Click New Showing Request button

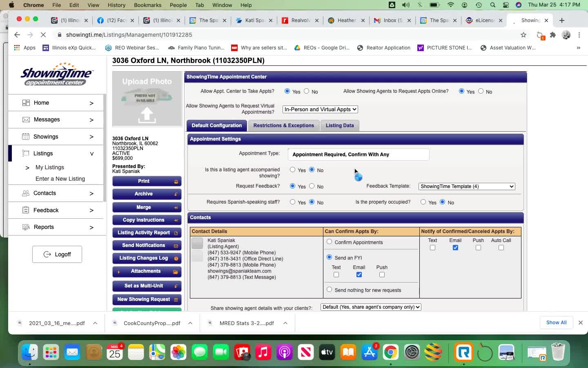[147, 299]
